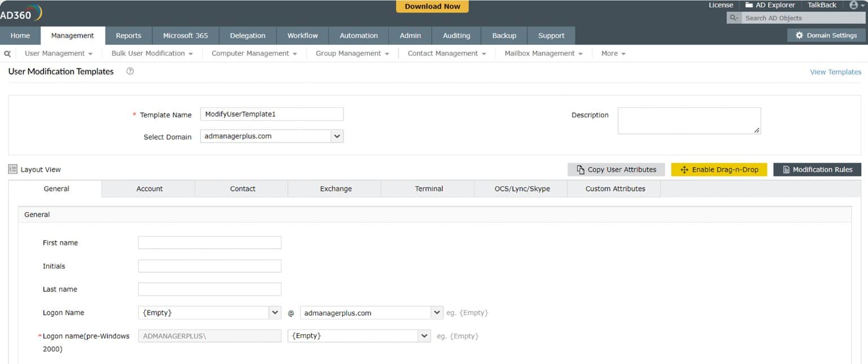This screenshot has height=364, width=868.
Task: Expand the Contact Management menu
Action: (x=447, y=53)
